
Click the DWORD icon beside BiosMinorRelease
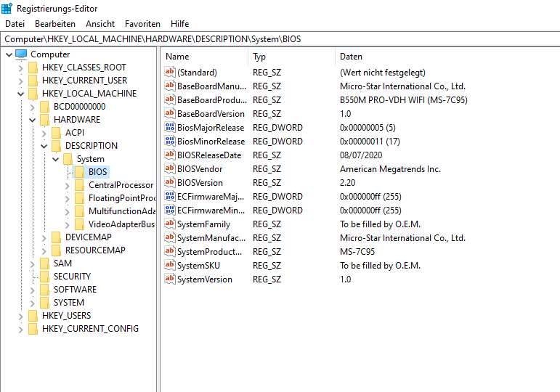[x=170, y=142]
